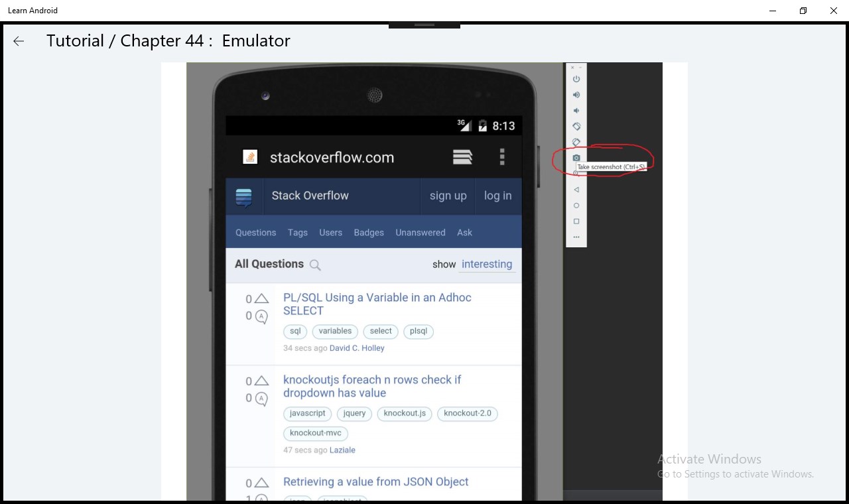Restore down the Learn Android window

point(803,11)
